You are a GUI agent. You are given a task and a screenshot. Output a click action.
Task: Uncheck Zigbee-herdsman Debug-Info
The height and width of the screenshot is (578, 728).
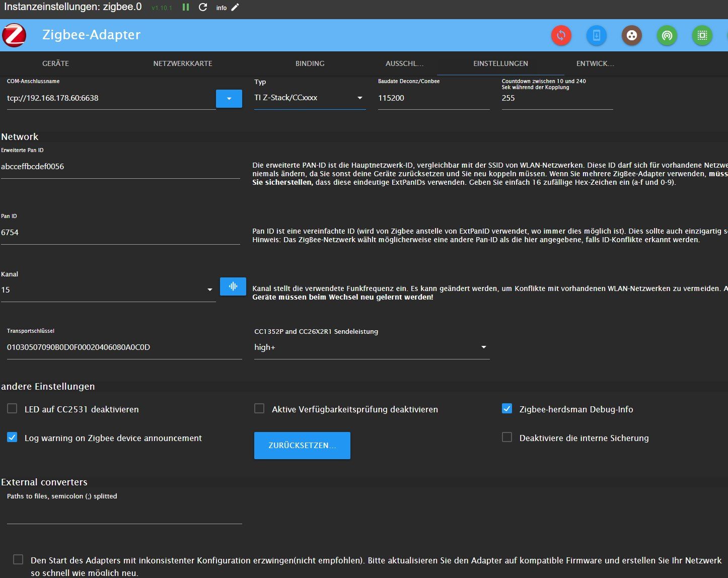(507, 408)
